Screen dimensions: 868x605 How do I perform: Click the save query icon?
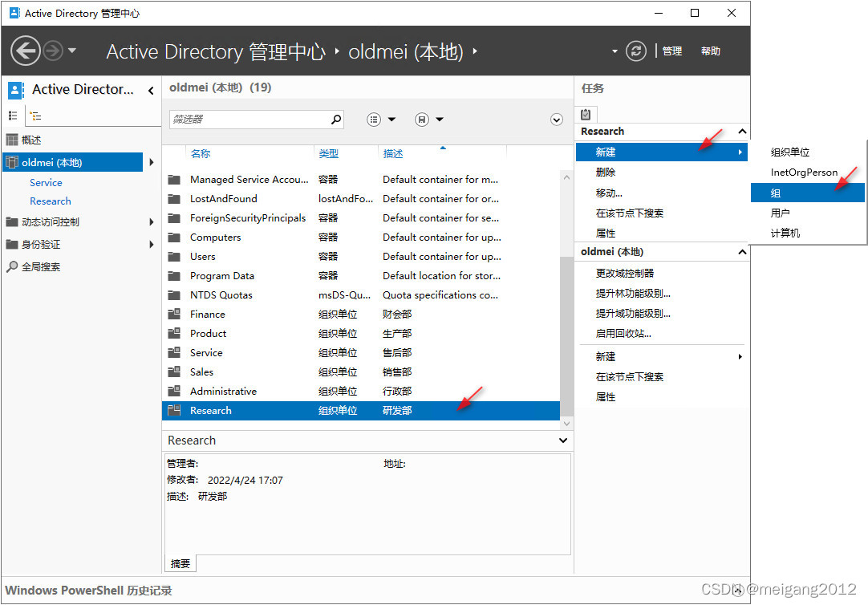[422, 120]
